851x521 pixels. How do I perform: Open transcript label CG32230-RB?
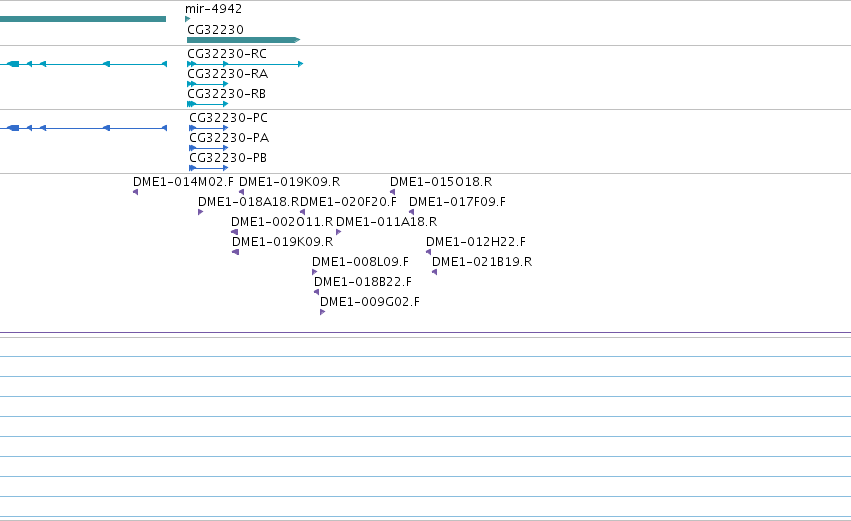(226, 94)
